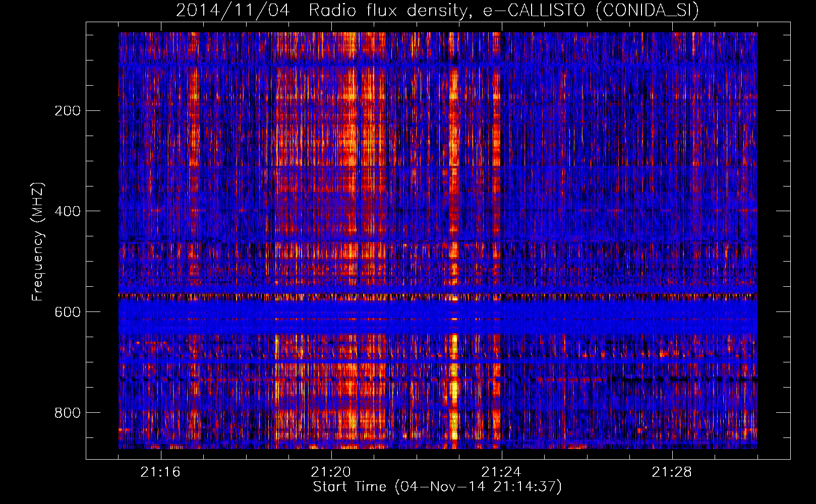The image size is (816, 504).
Task: Click the date "2014/11/04" in the title
Action: click(233, 10)
